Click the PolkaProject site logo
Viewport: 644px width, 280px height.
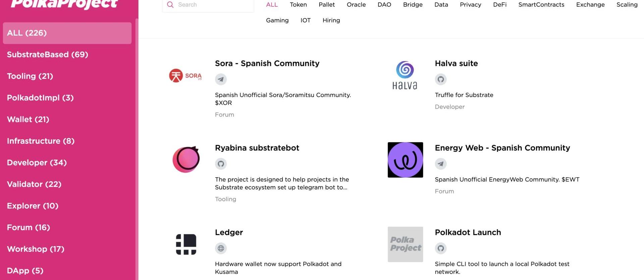pyautogui.click(x=64, y=4)
